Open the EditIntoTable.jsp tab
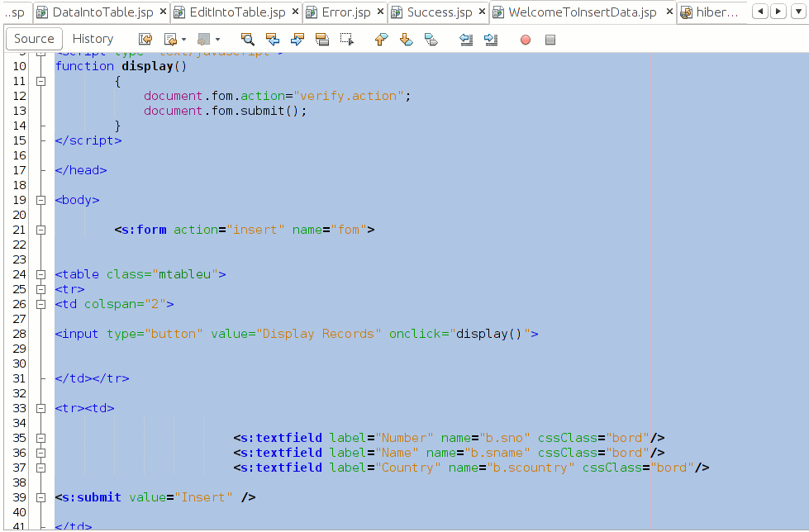 coord(237,12)
